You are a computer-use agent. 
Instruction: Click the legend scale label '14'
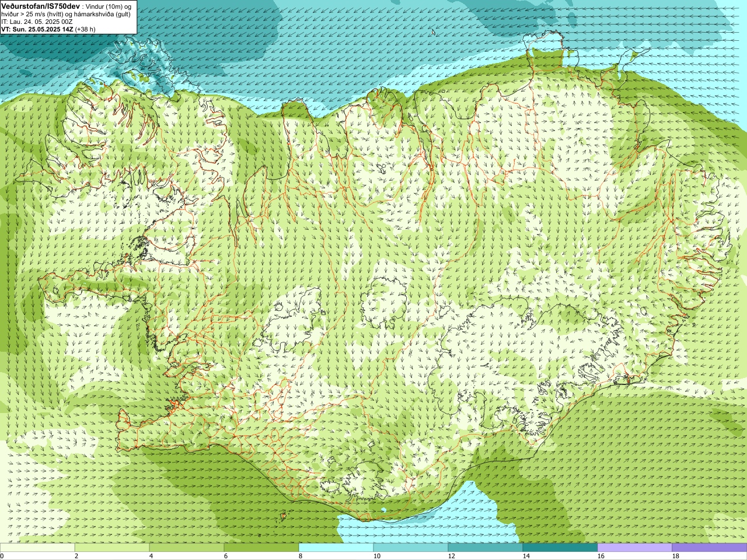point(526,556)
